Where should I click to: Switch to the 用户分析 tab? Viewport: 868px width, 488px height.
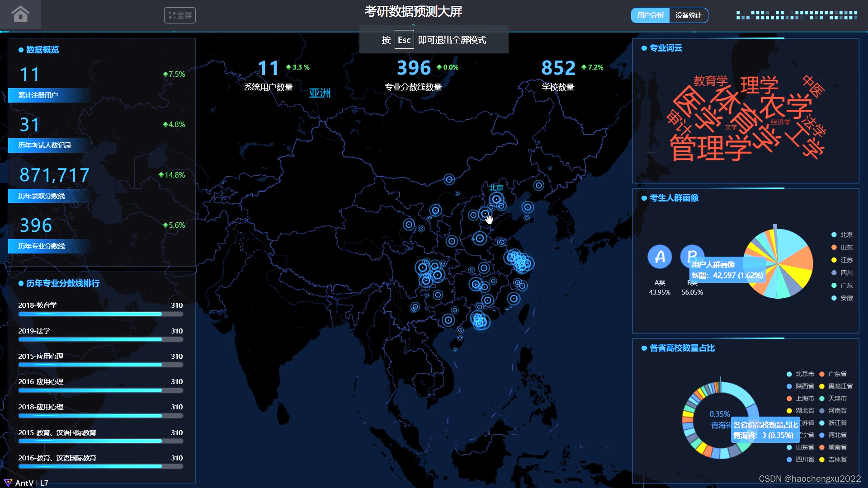650,15
